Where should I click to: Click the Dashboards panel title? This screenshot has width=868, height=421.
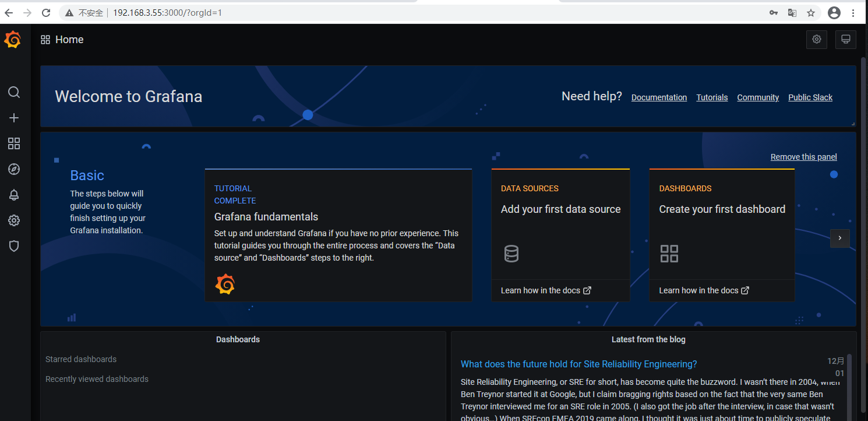238,339
